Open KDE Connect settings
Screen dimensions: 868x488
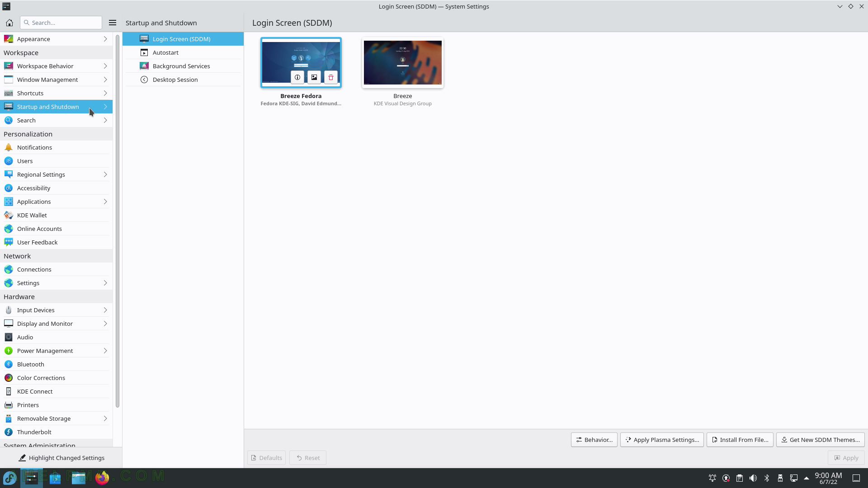56,391
